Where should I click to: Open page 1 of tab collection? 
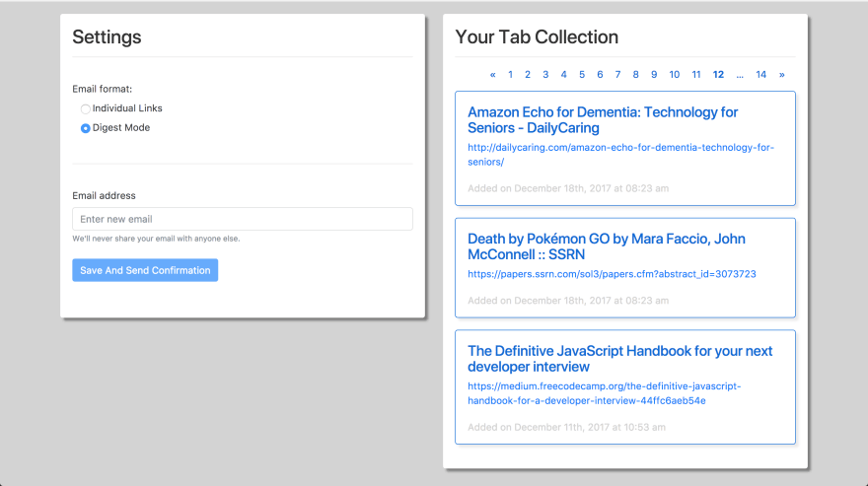click(x=510, y=74)
